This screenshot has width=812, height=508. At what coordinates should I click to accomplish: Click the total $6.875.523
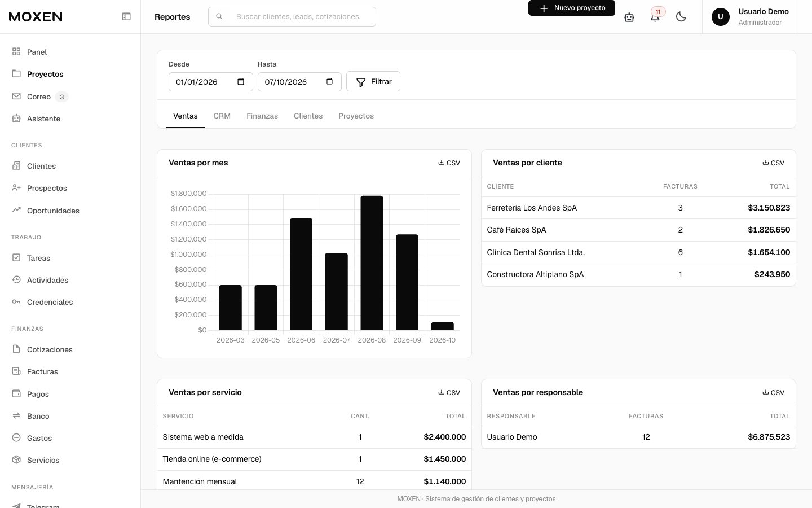pyautogui.click(x=769, y=437)
